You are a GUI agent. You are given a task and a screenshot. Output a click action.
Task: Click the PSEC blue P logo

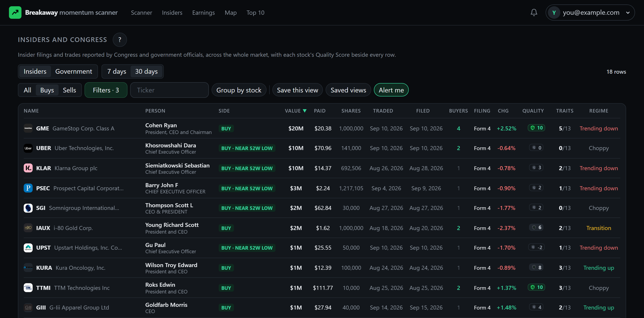click(28, 188)
